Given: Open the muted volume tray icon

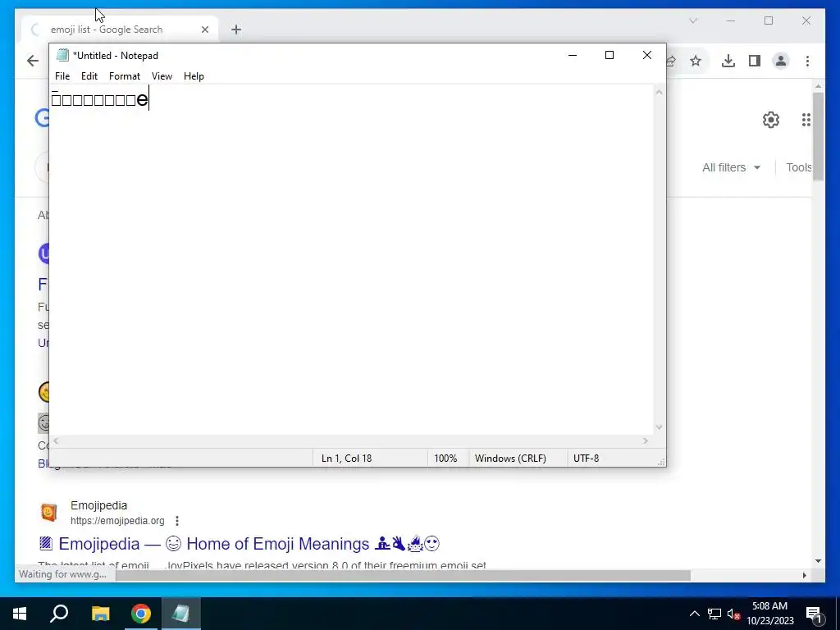Looking at the screenshot, I should click(x=734, y=614).
